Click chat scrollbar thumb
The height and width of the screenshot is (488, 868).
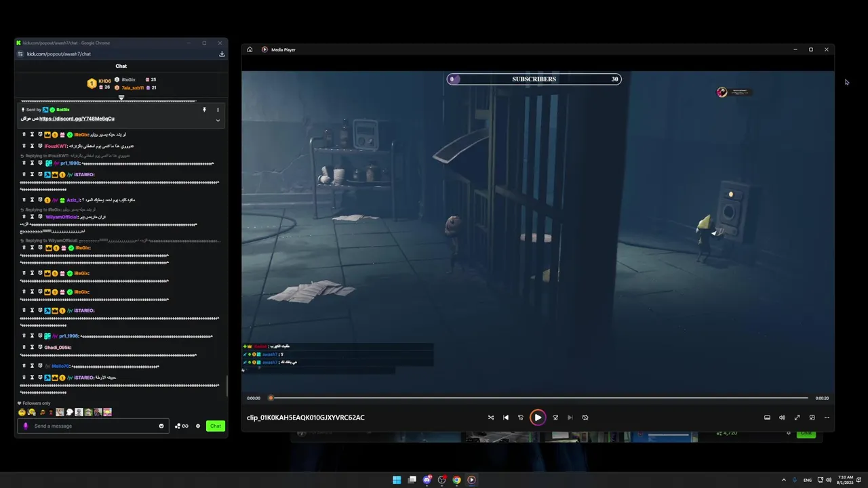(x=227, y=386)
